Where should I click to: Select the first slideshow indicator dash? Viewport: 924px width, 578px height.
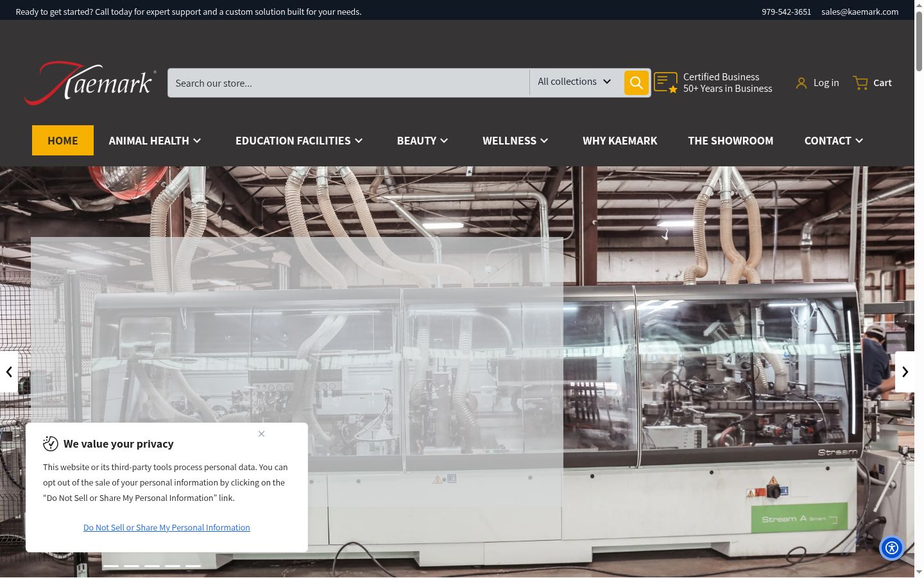111,566
